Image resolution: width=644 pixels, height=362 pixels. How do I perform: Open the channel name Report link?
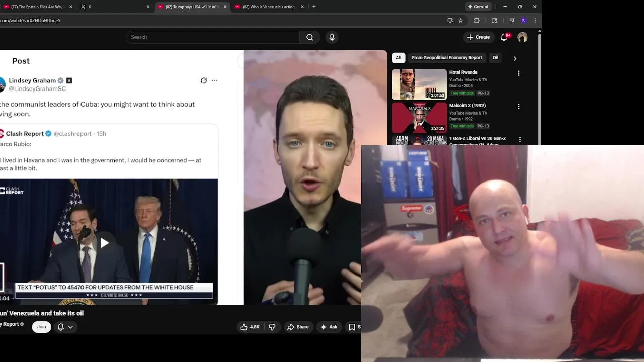point(10,324)
